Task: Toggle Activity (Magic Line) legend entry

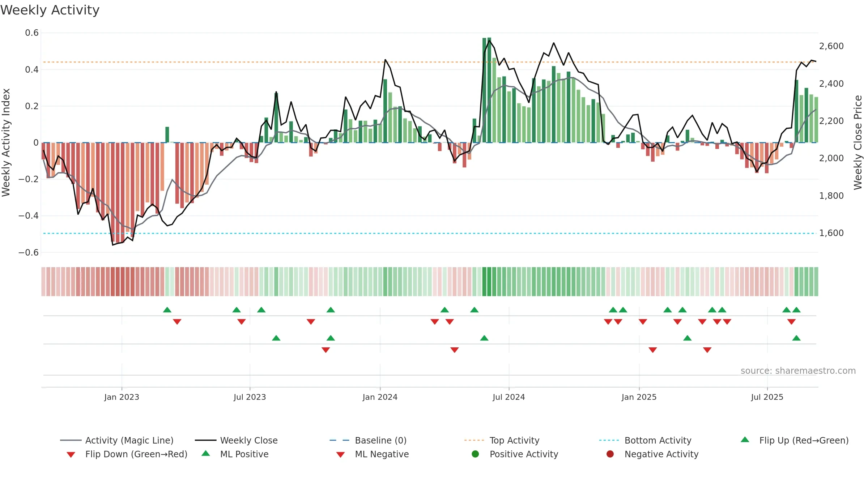Action: tap(117, 440)
